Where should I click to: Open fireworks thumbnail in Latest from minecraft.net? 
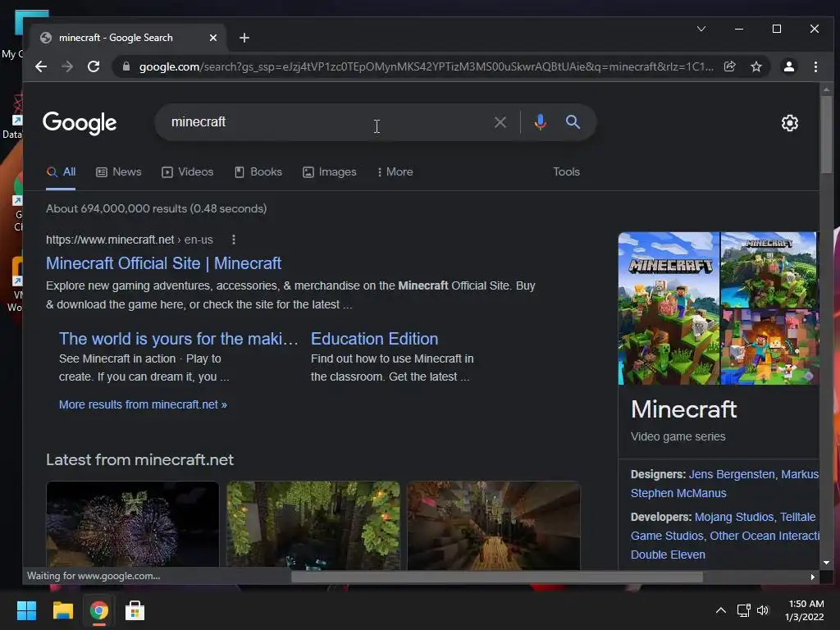click(x=132, y=524)
